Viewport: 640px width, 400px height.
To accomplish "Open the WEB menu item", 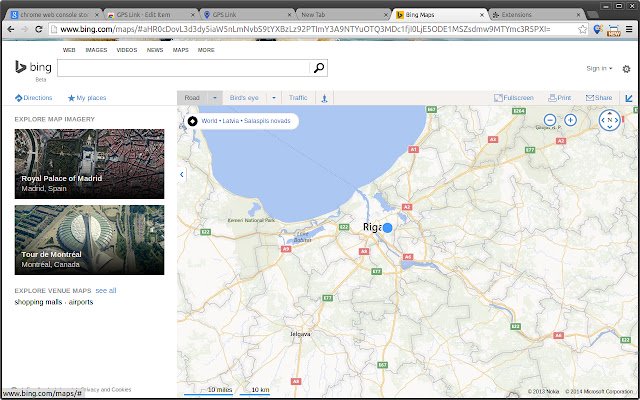I will 69,50.
